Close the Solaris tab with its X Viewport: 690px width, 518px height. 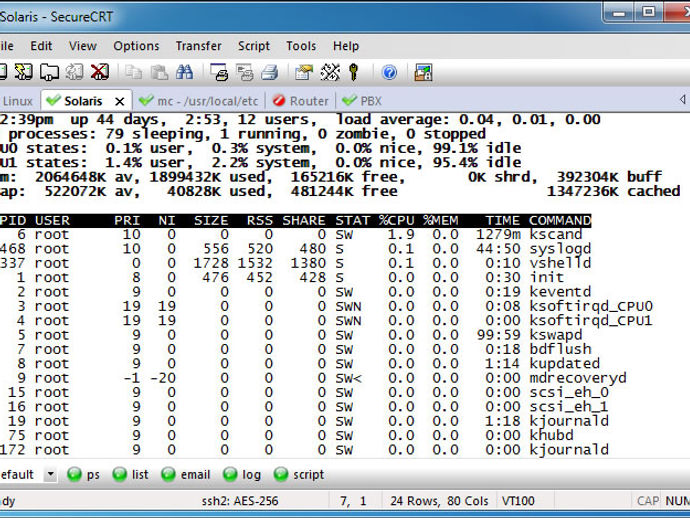tap(119, 101)
